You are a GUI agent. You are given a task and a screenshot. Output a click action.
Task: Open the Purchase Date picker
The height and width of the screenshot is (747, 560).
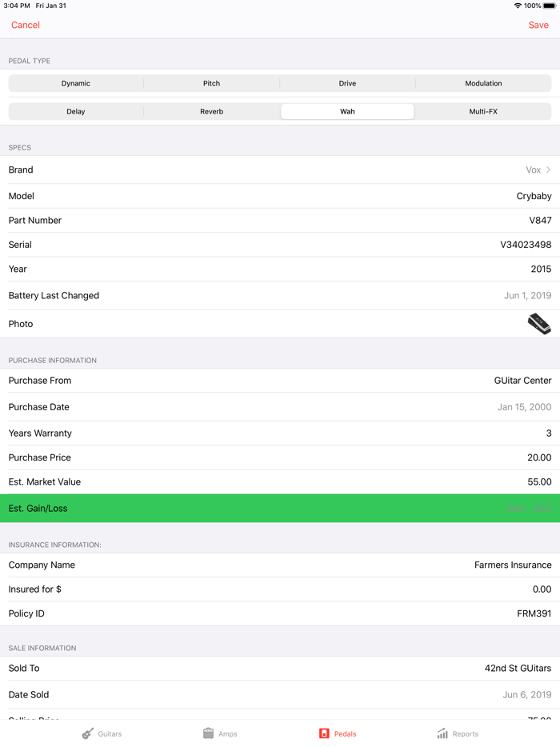524,407
